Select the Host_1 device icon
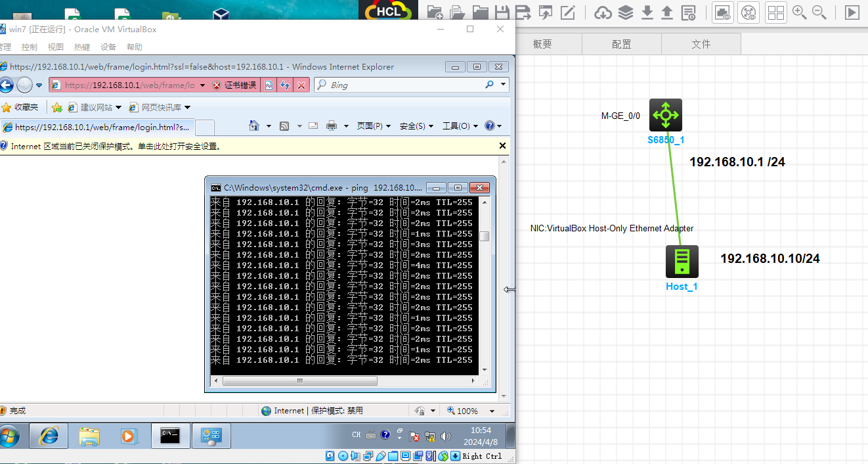 [x=682, y=262]
